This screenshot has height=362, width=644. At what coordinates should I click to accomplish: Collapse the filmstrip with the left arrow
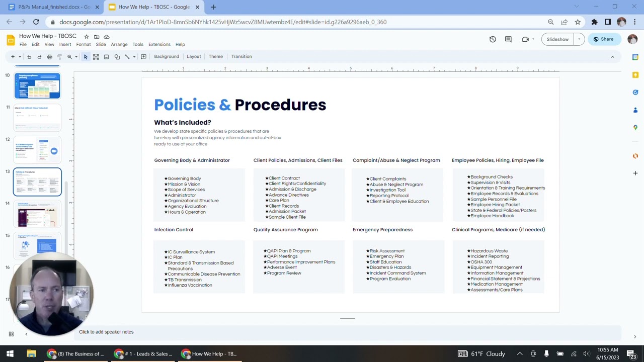[x=26, y=334]
